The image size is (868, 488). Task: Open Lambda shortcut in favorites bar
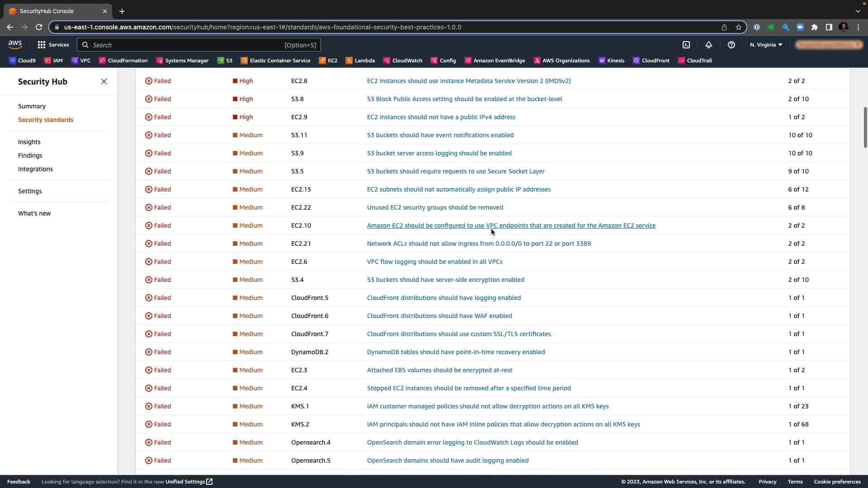click(x=360, y=61)
